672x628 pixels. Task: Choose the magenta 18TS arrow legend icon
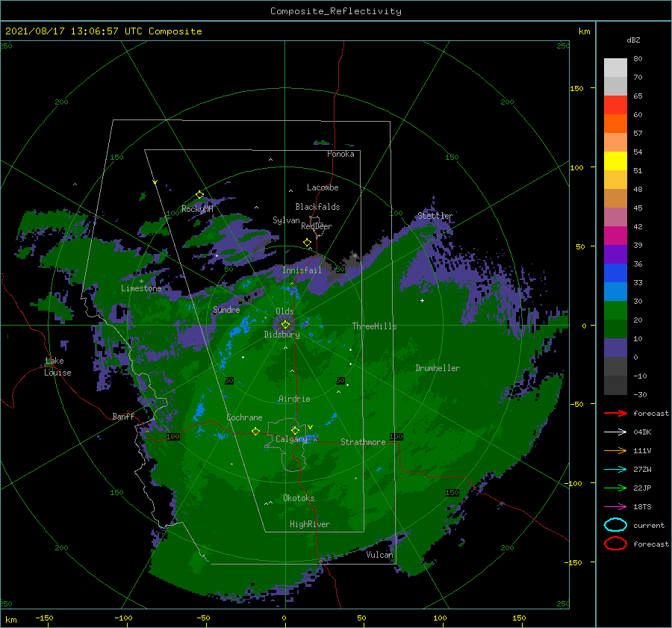tap(615, 507)
